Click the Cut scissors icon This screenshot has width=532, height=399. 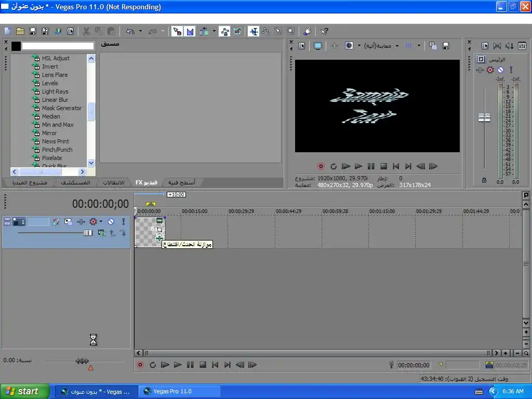(x=86, y=31)
